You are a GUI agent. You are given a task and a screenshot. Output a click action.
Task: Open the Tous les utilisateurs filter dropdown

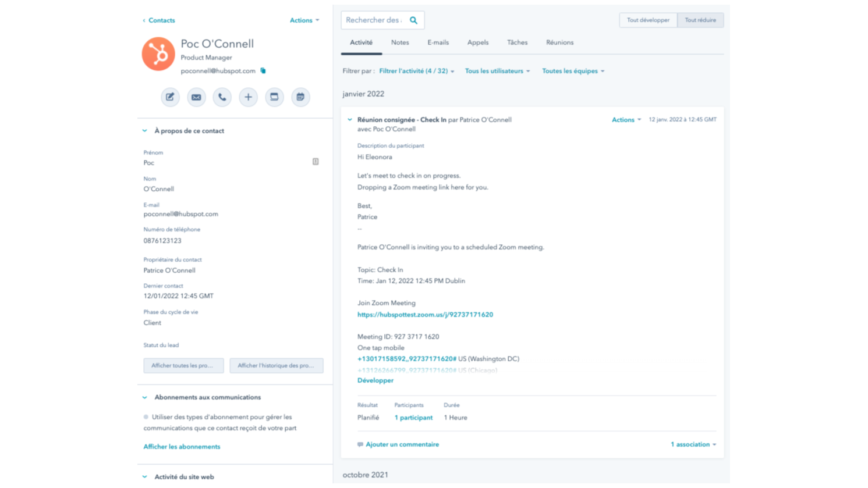[x=497, y=70]
